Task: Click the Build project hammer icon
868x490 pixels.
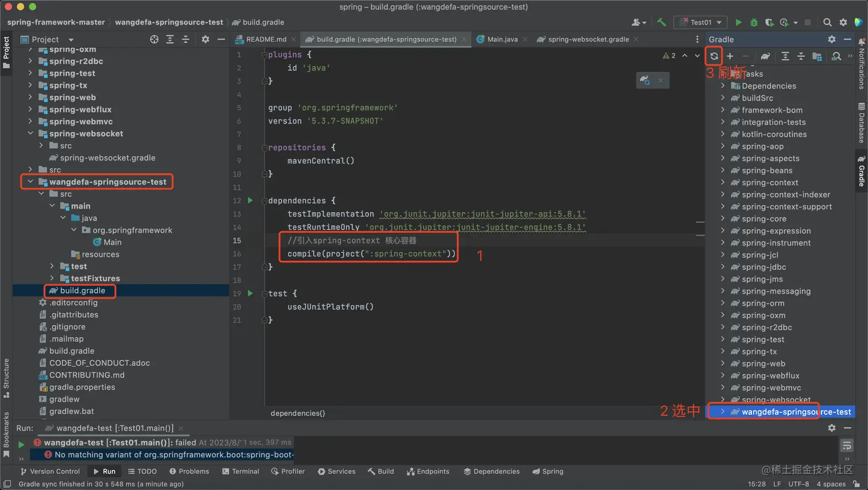Action: [x=661, y=22]
